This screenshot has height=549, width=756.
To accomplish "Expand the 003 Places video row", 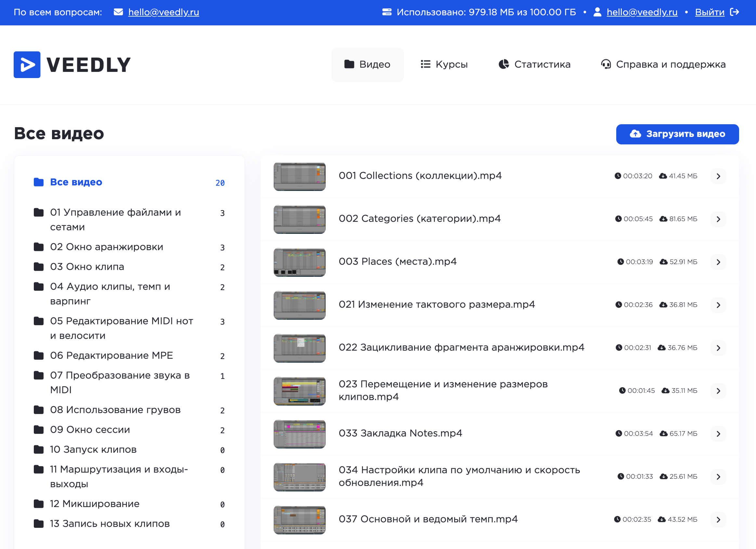I will pos(719,262).
